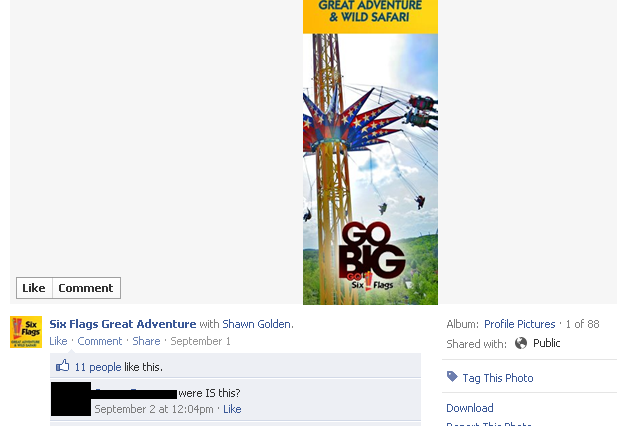Click the globe Public privacy icon
This screenshot has height=426, width=617.
pos(521,343)
